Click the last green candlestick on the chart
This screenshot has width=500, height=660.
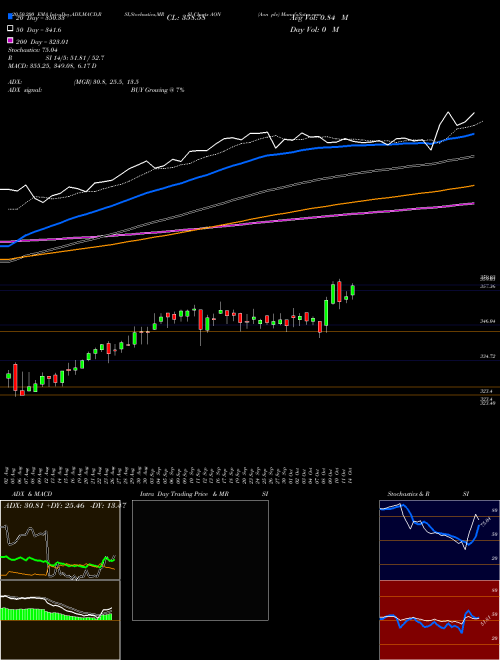(x=353, y=290)
